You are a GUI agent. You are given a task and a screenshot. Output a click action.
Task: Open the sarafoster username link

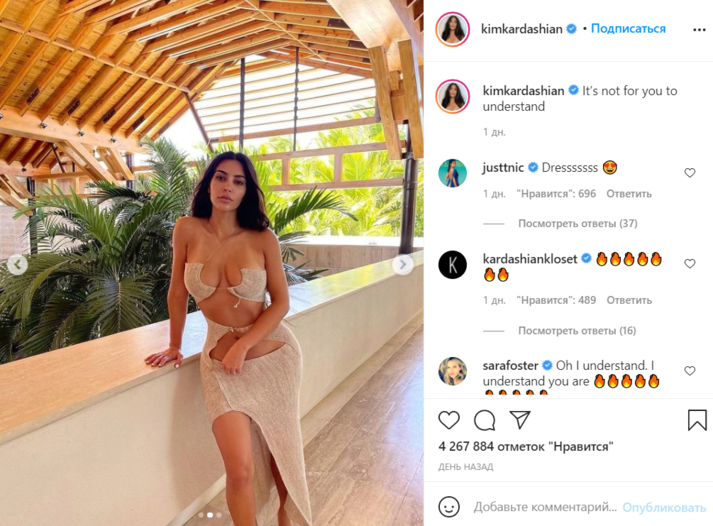tap(510, 365)
